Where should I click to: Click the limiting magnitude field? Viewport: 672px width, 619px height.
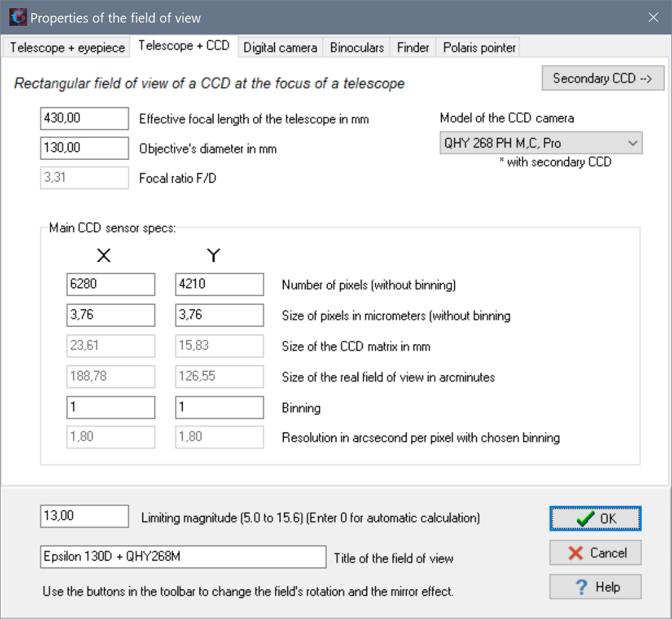point(84,516)
